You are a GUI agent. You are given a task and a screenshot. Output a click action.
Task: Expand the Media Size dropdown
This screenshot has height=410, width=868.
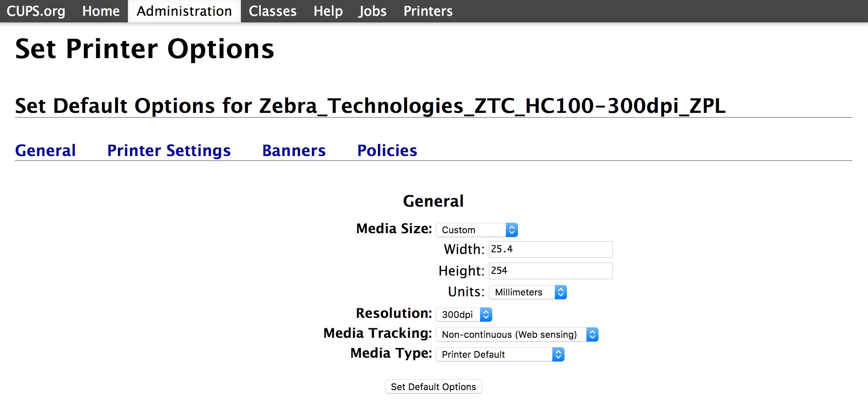pyautogui.click(x=477, y=230)
